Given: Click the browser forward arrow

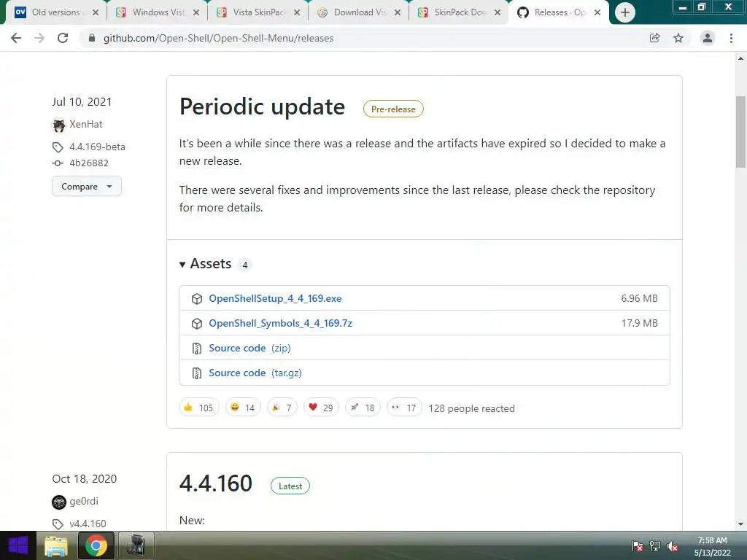Looking at the screenshot, I should [39, 38].
